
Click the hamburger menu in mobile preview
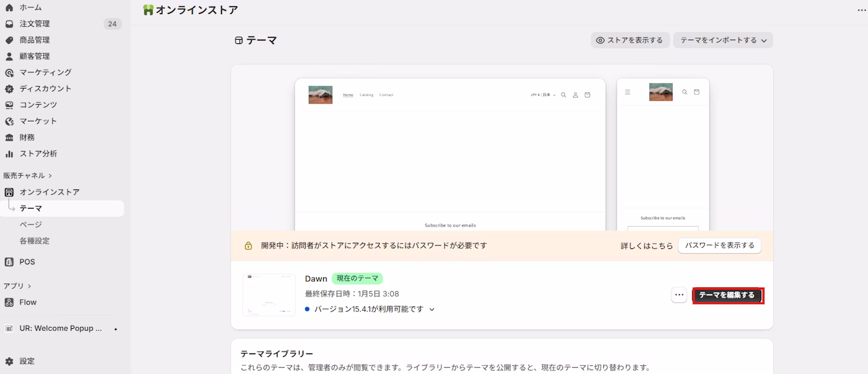(627, 92)
